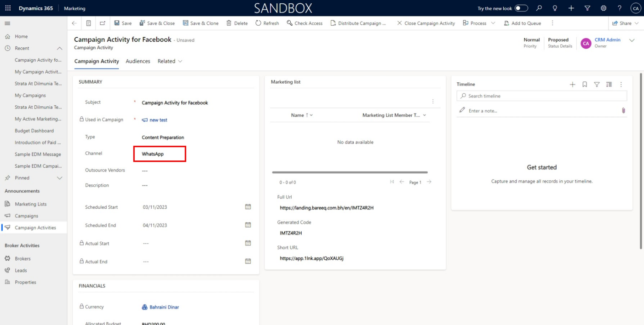Viewport: 644px width, 325px height.
Task: Expand the header details chevron near Owner
Action: pos(632,40)
